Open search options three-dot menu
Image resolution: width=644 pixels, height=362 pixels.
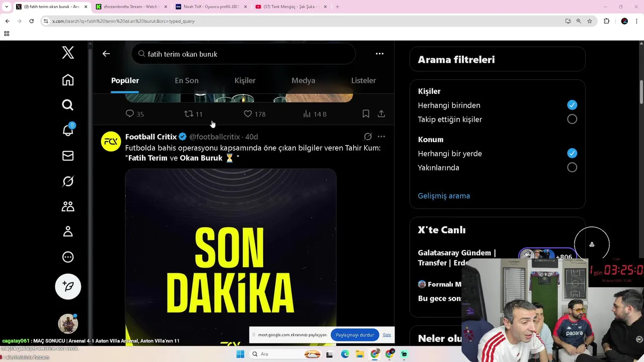point(380,54)
